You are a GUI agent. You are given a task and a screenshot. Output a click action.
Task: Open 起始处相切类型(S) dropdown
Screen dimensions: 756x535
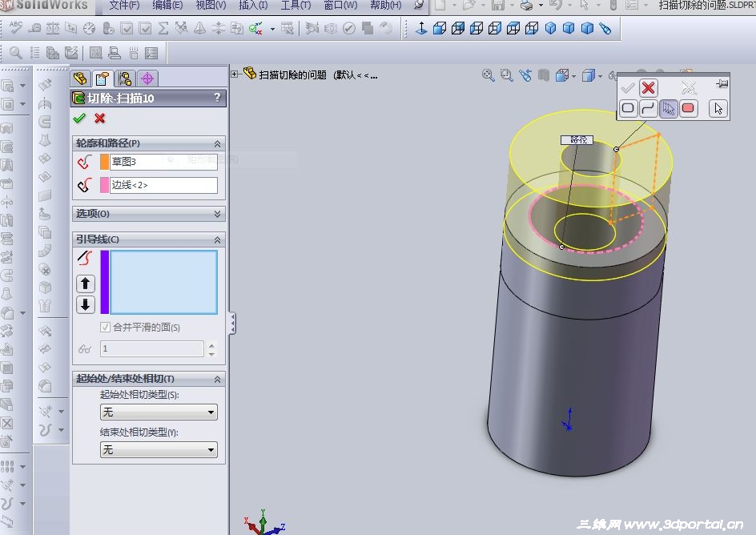click(159, 412)
